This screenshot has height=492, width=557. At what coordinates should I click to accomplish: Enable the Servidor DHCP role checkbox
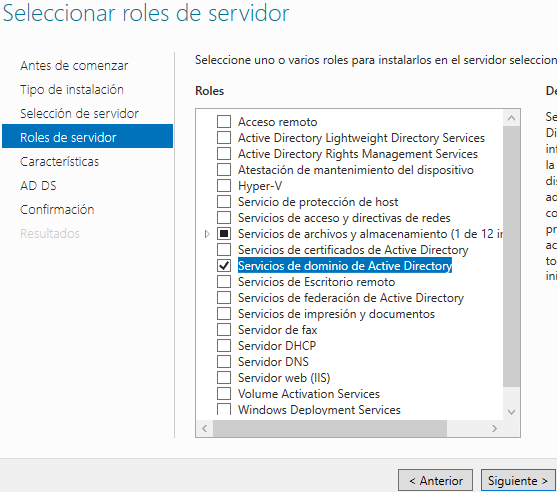click(224, 345)
